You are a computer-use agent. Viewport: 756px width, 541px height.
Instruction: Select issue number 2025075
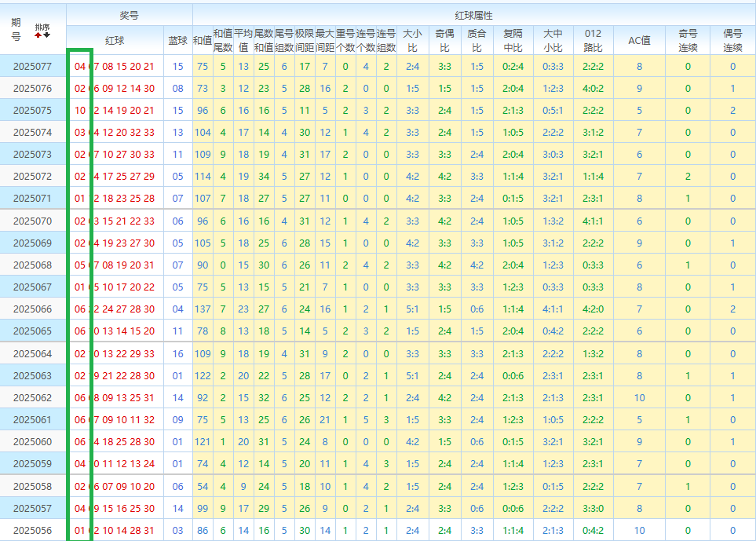[32, 110]
